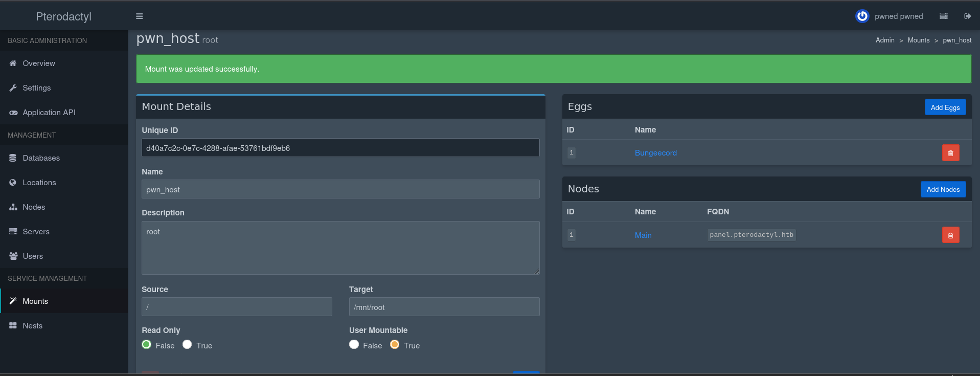Open Servers from the sidebar
Image resolution: width=980 pixels, height=376 pixels.
pos(64,232)
